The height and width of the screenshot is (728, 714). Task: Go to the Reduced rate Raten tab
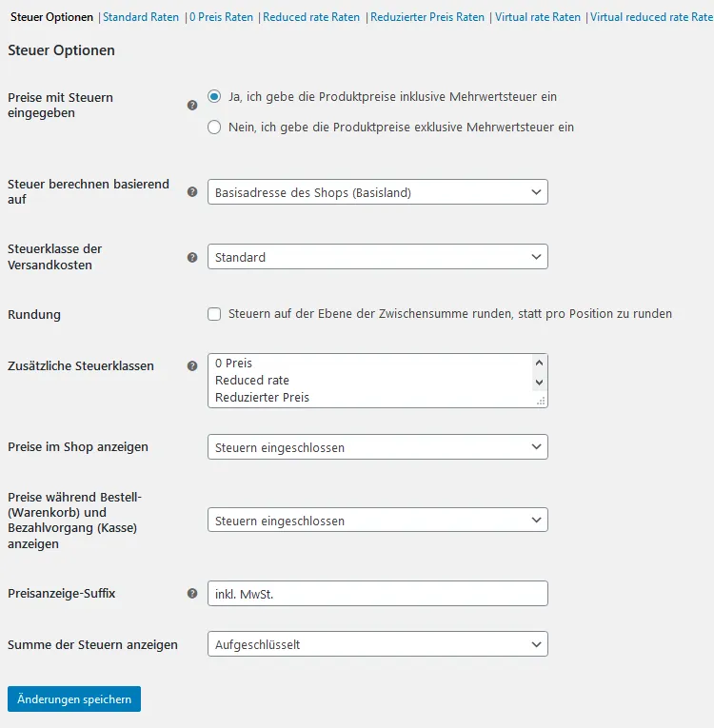311,17
